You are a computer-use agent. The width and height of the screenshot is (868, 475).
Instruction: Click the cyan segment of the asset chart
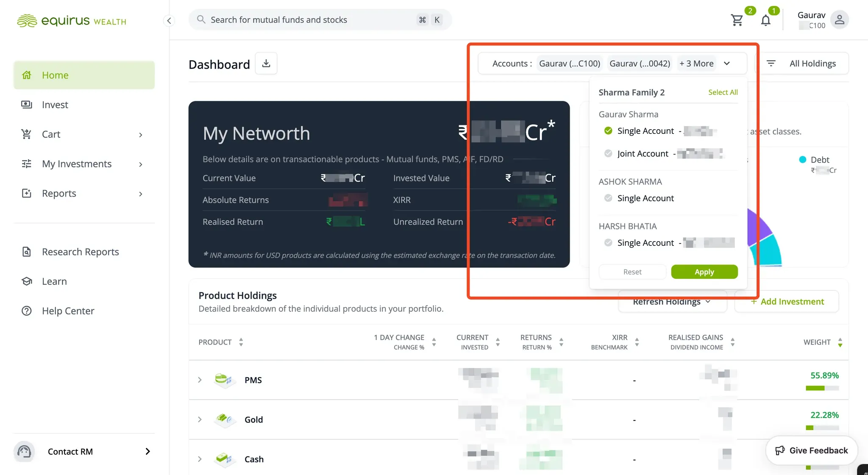[x=768, y=251]
